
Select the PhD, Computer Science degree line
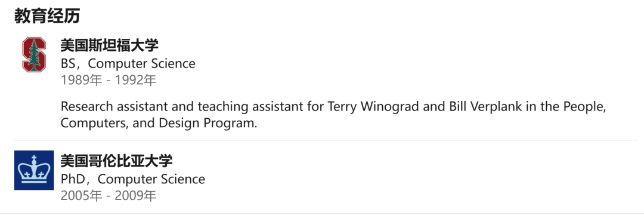point(133,179)
